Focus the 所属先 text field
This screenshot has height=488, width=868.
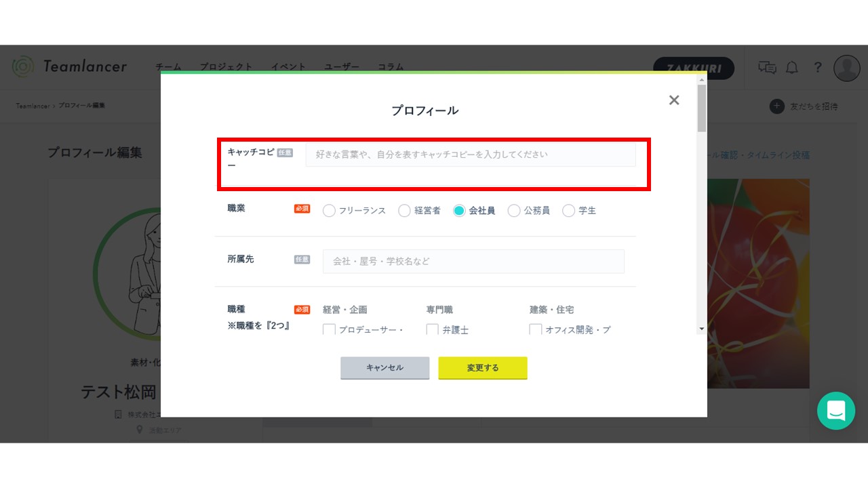pyautogui.click(x=473, y=262)
